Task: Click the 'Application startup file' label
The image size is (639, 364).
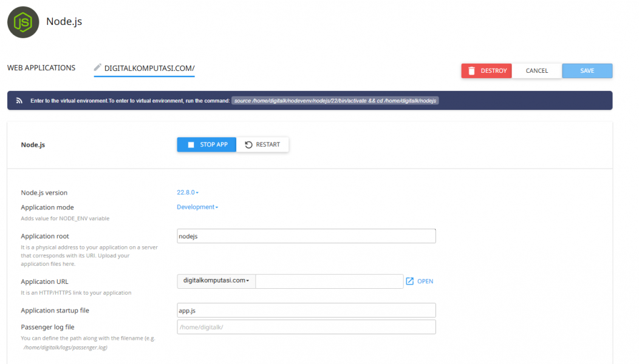Action: click(x=55, y=310)
